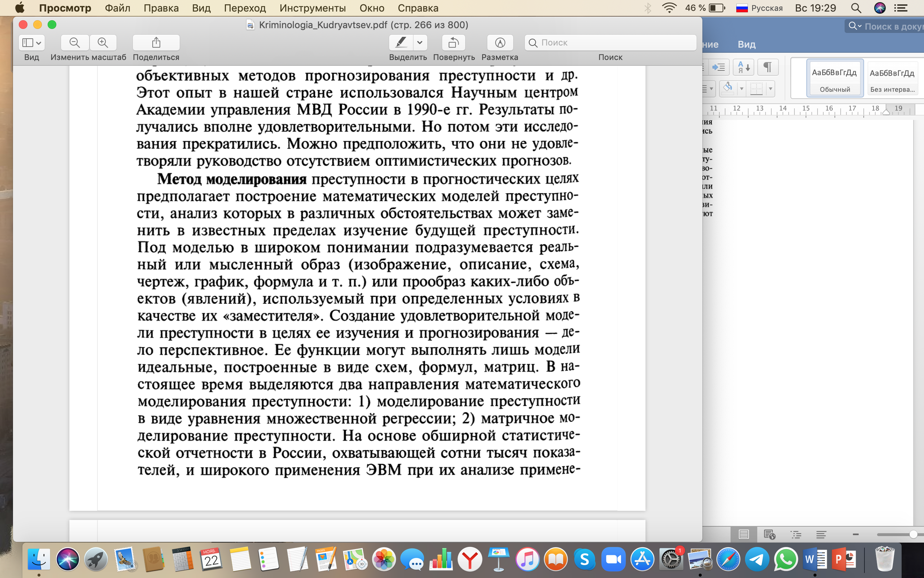Open the Справка menu
This screenshot has height=578, width=924.
pyautogui.click(x=418, y=8)
